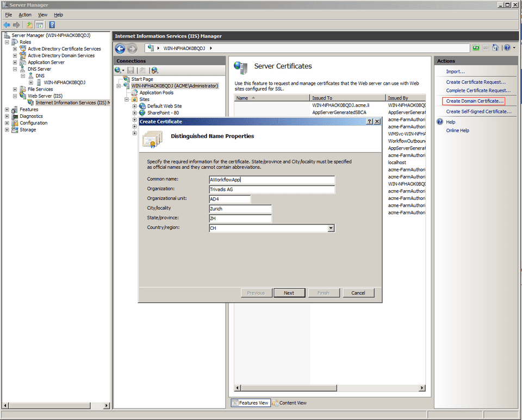
Task: Select the Application Pools icon in Connections tree
Action: (x=134, y=92)
